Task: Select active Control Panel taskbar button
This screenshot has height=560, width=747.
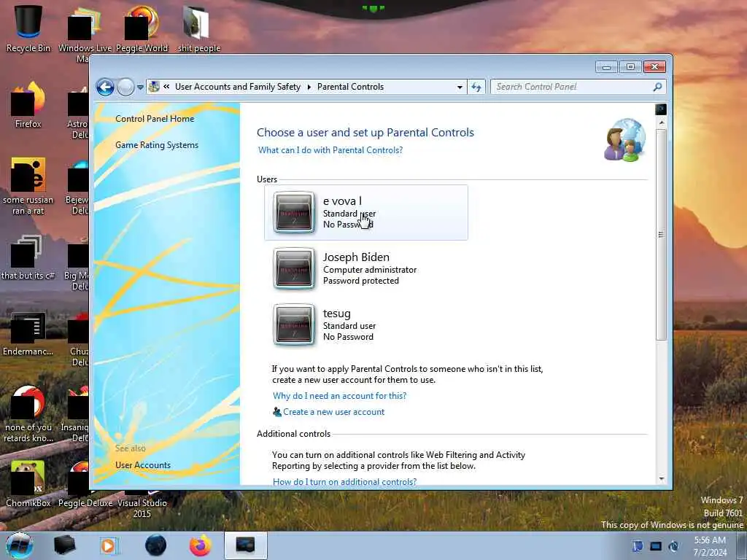Action: coord(246,545)
